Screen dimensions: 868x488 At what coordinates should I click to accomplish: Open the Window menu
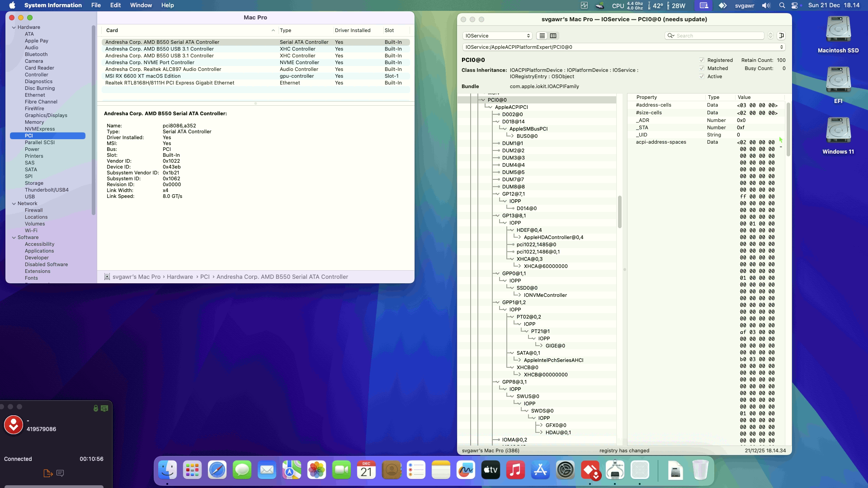tap(141, 5)
